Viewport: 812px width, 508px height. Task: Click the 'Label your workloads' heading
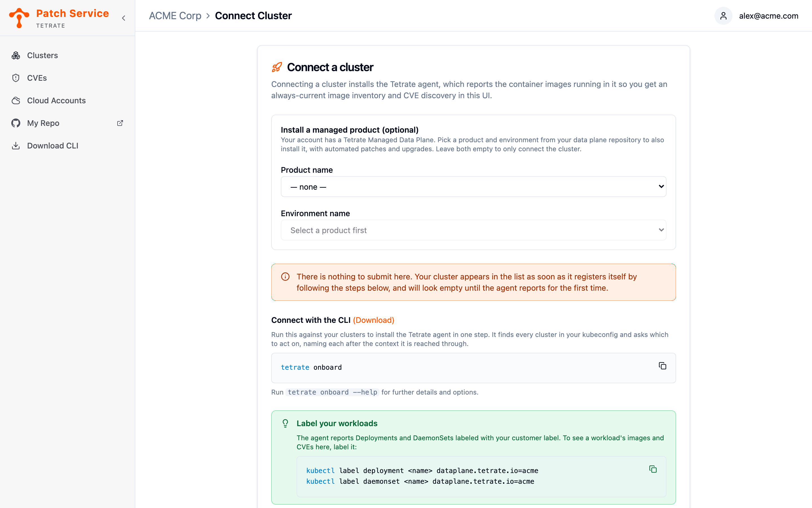coord(337,423)
